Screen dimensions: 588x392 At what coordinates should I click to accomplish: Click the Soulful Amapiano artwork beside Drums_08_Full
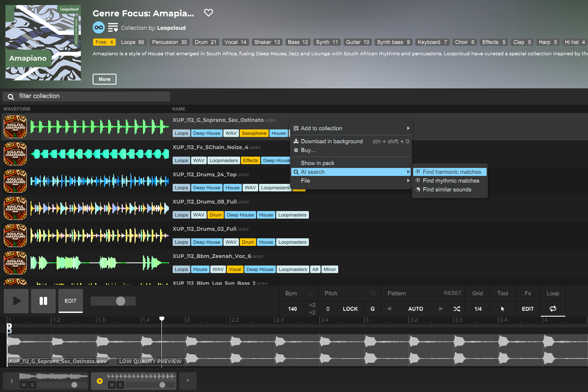tap(16, 208)
